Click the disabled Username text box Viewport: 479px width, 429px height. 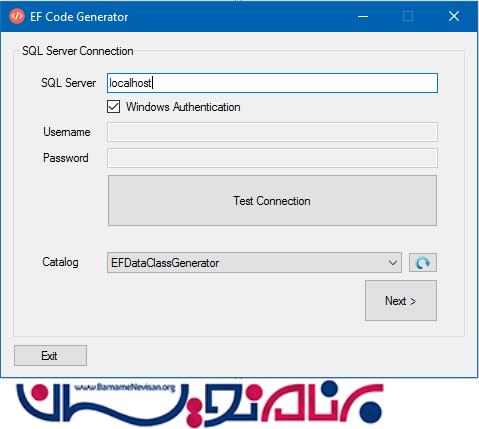272,132
